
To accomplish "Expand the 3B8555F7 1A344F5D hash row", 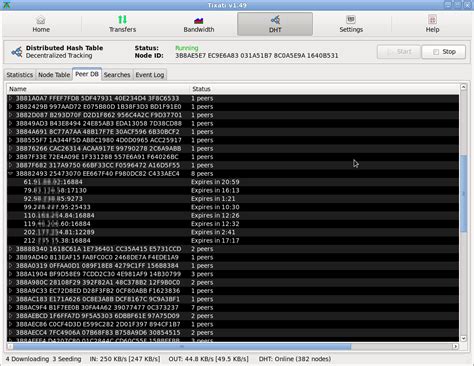I will 10,140.
